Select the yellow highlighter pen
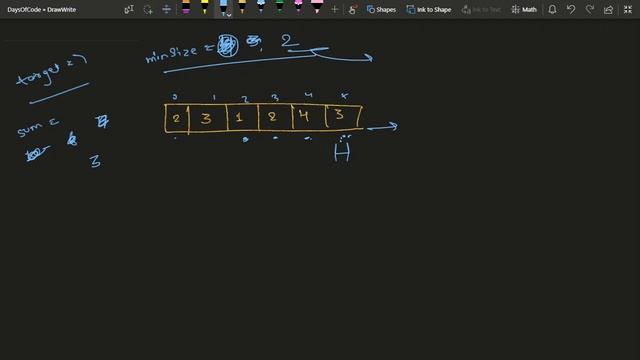Image resolution: width=640 pixels, height=360 pixels. [204, 8]
